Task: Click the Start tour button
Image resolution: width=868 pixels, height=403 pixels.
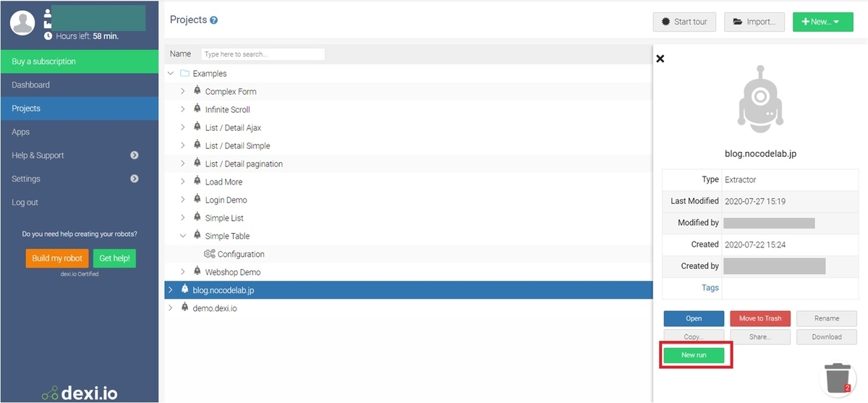Action: [684, 22]
